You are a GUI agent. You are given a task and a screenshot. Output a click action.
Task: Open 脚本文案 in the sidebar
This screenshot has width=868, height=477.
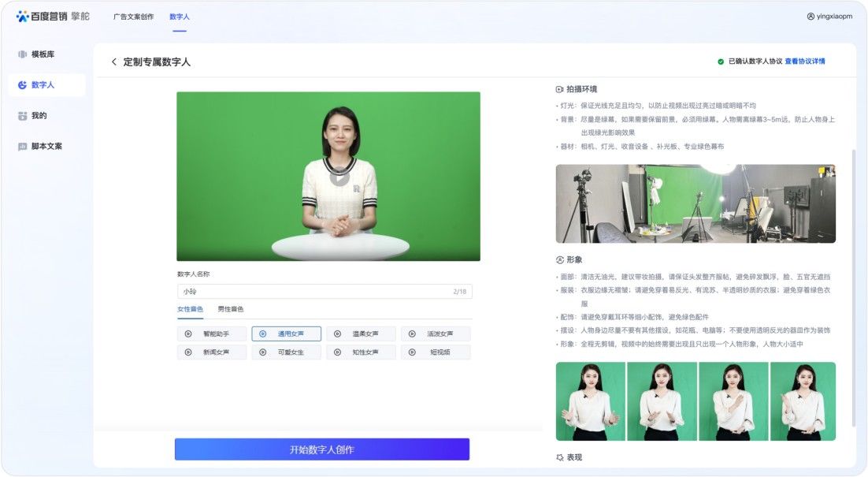[x=46, y=147]
